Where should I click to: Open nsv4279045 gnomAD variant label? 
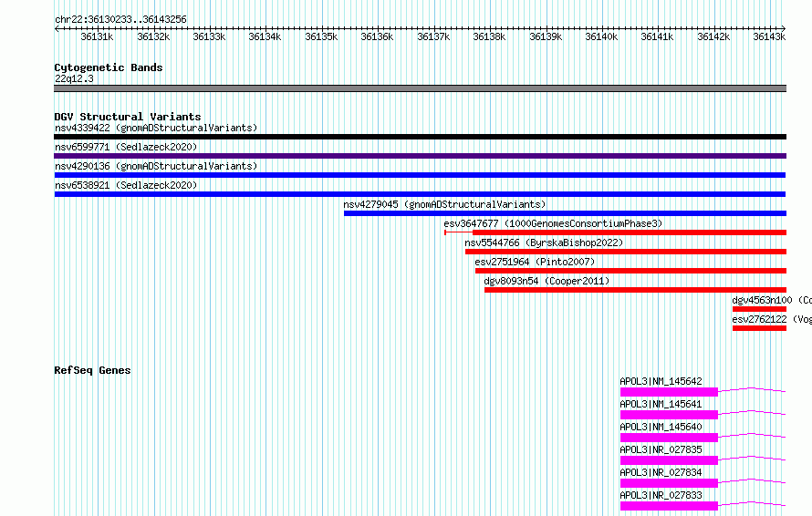click(x=444, y=204)
